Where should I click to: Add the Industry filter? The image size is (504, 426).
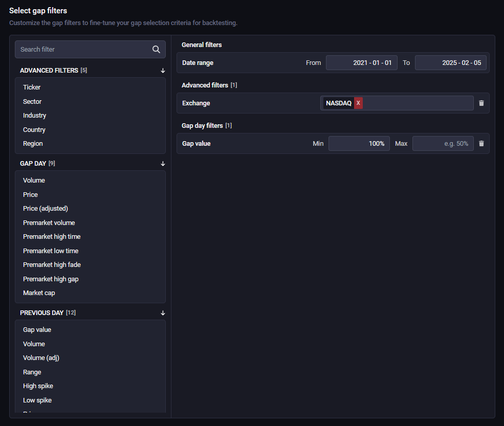tap(34, 116)
